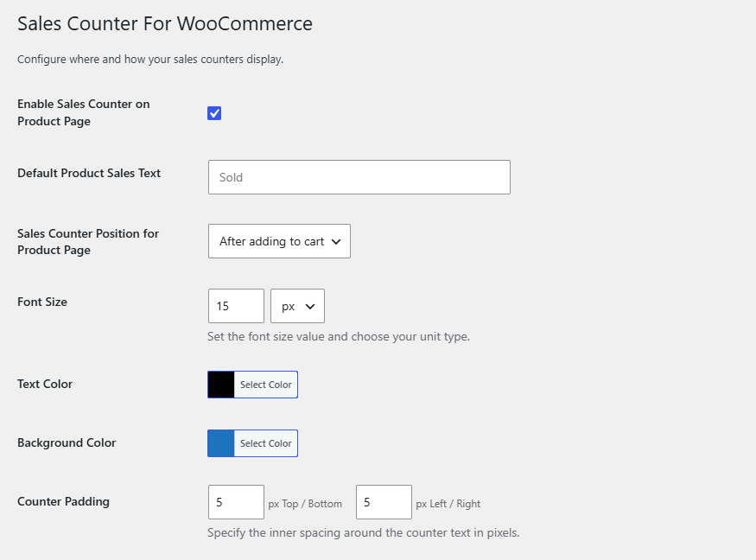Click the Default Product Sales Text label

(x=89, y=173)
